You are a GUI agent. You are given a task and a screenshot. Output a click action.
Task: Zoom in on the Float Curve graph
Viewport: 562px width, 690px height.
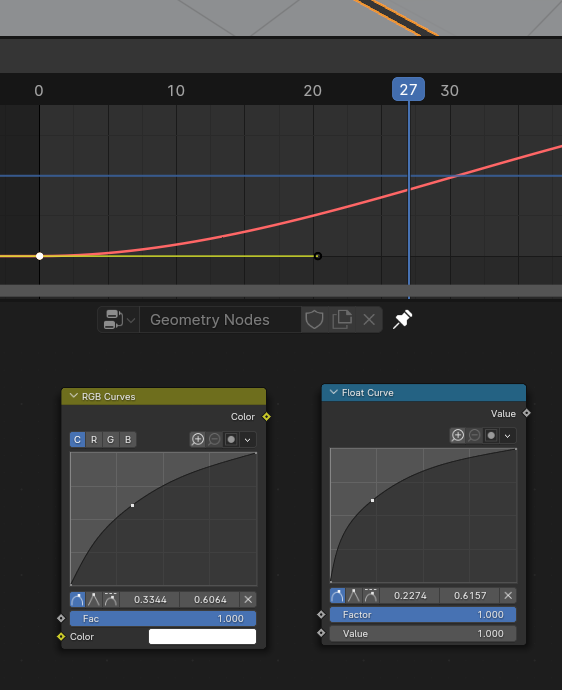pos(458,436)
